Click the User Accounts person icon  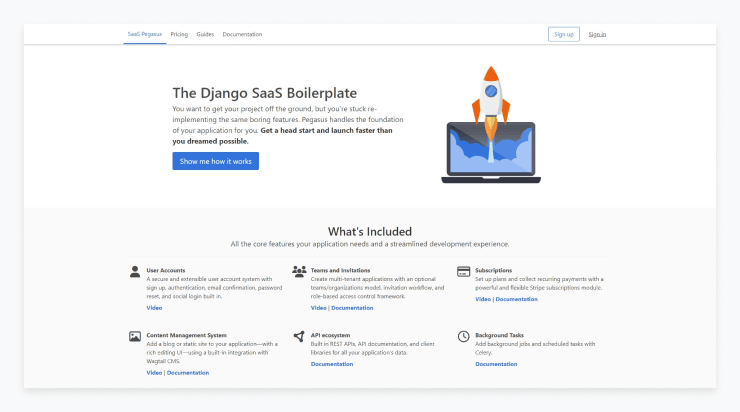click(x=135, y=271)
